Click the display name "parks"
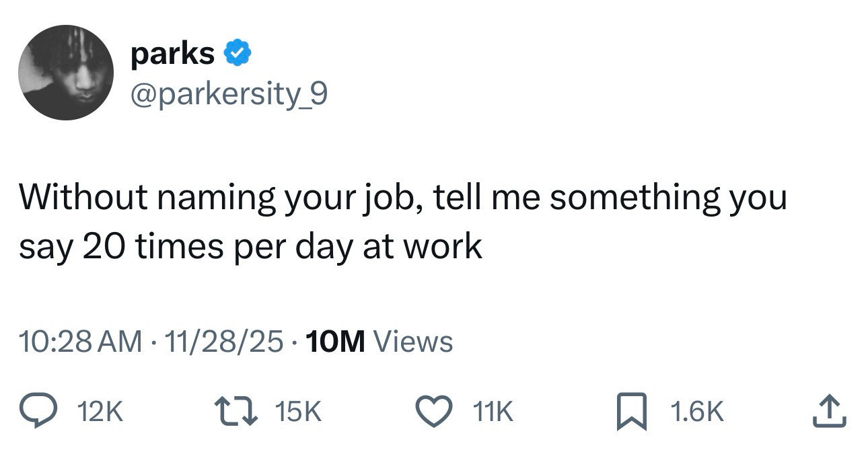The image size is (868, 452). point(173,53)
